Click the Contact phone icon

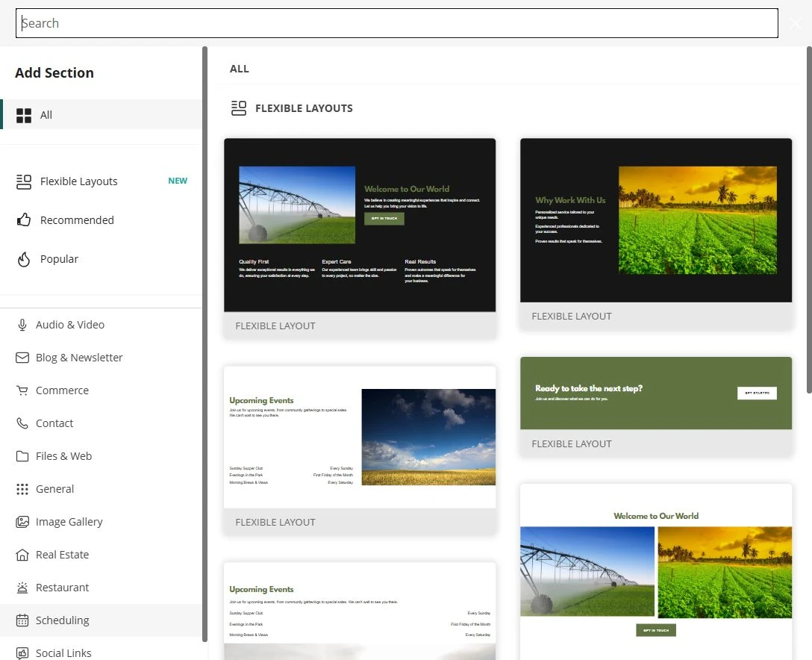22,423
